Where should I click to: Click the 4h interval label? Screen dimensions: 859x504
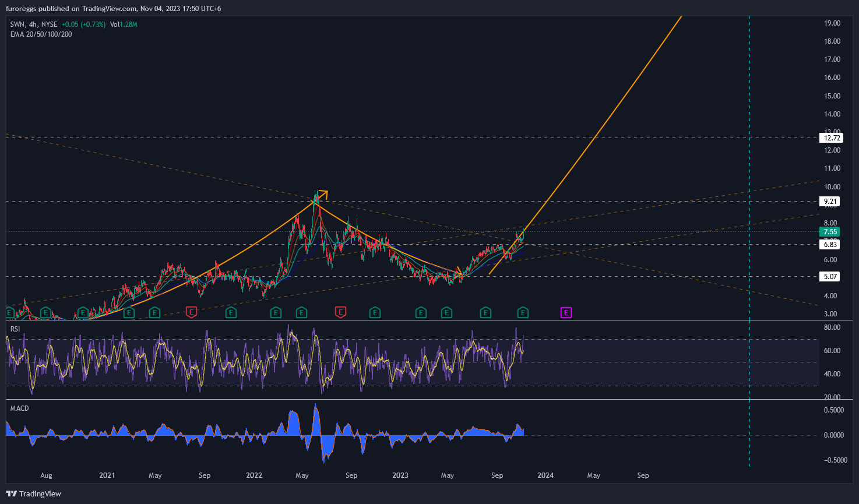pos(33,24)
